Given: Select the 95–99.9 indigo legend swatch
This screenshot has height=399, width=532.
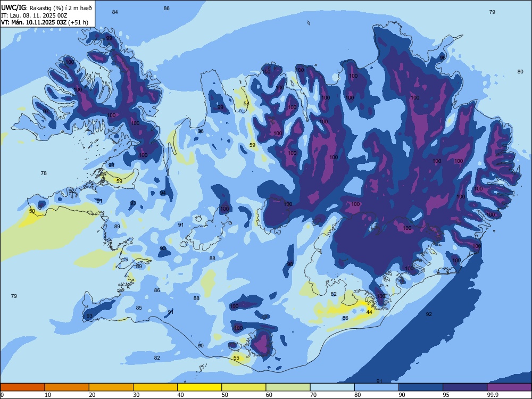Looking at the screenshot, I should coord(465,387).
